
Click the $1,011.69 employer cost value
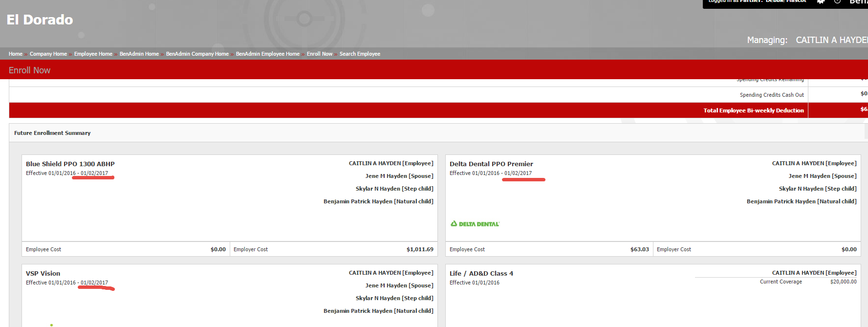pos(420,249)
